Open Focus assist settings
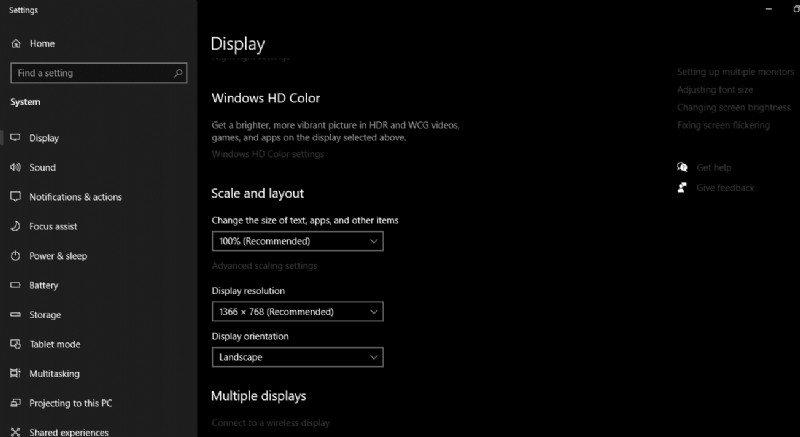The image size is (800, 437). tap(53, 226)
